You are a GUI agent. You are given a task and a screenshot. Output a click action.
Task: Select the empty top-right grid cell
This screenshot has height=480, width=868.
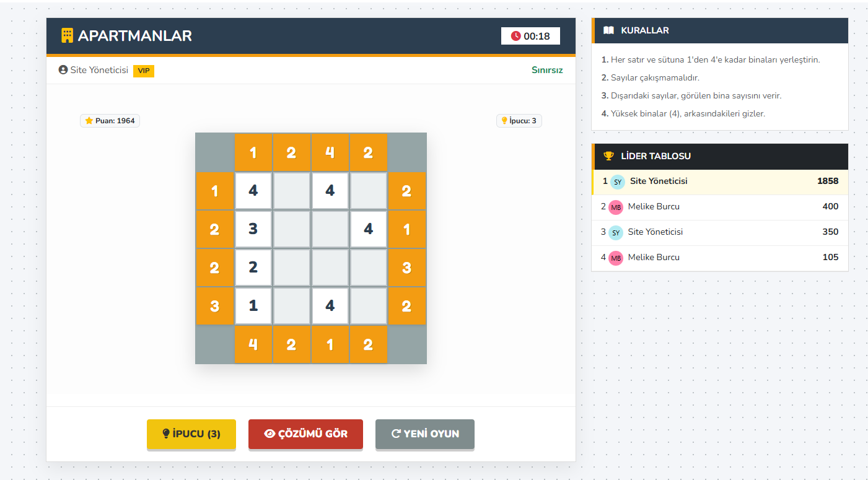(368, 191)
